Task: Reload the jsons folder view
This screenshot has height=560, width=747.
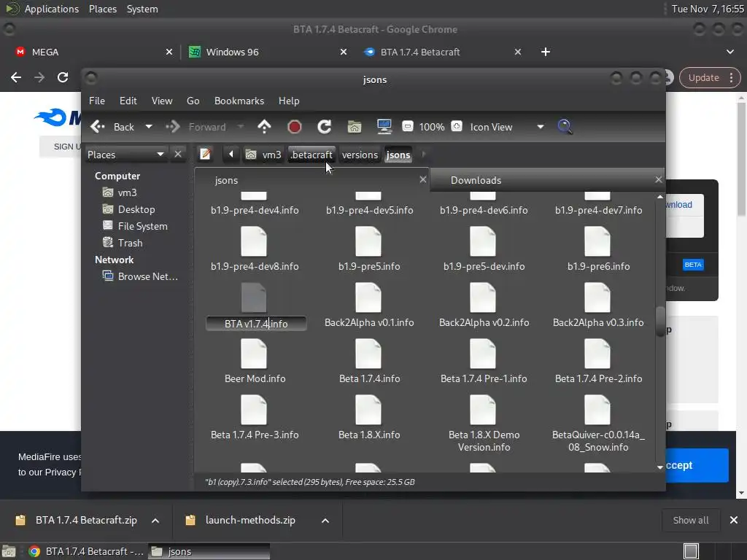Action: [325, 127]
